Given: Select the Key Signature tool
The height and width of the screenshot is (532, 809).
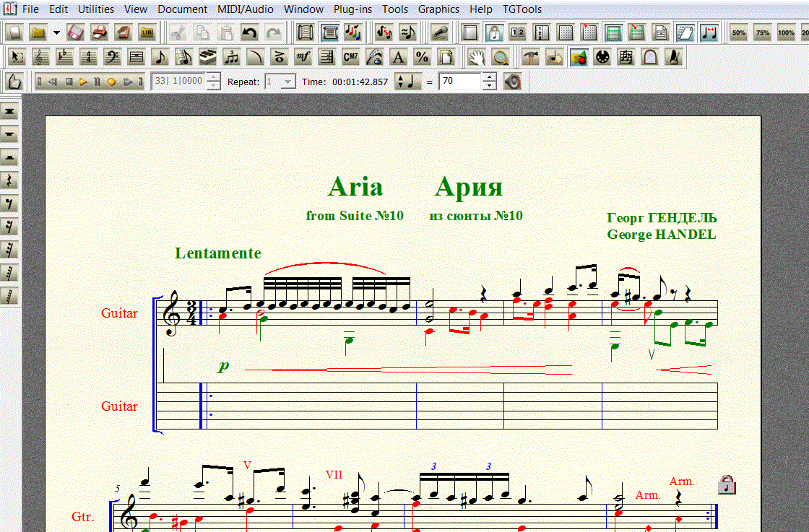Looking at the screenshot, I should (x=64, y=57).
